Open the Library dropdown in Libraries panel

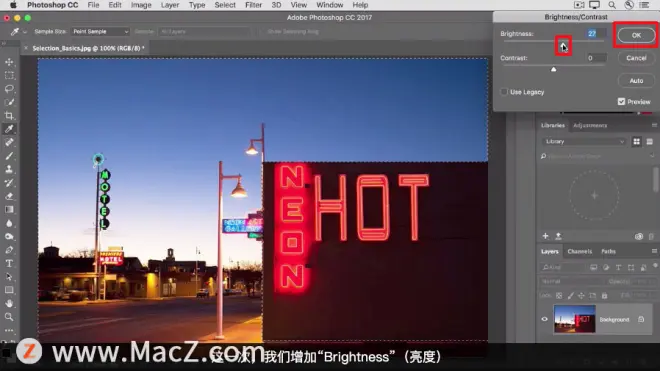pos(584,141)
